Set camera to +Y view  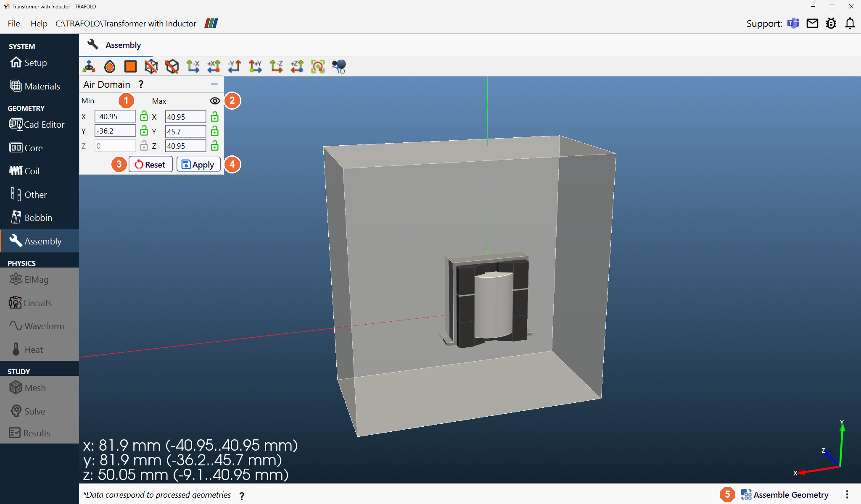click(x=255, y=66)
